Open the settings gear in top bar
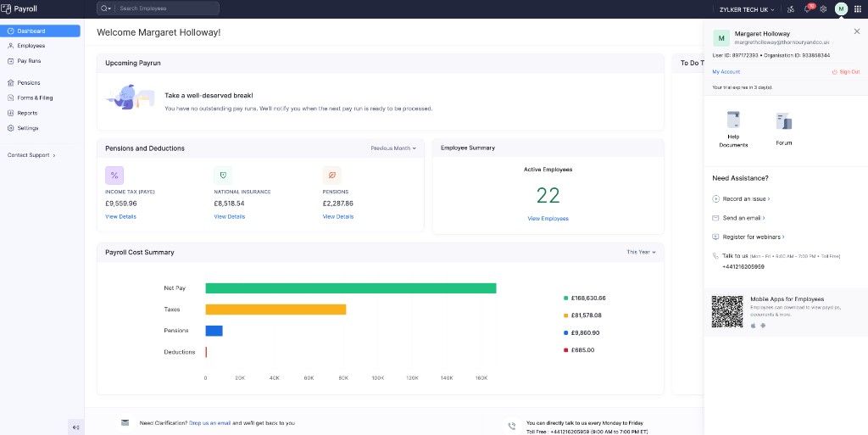The width and height of the screenshot is (868, 435). [823, 8]
